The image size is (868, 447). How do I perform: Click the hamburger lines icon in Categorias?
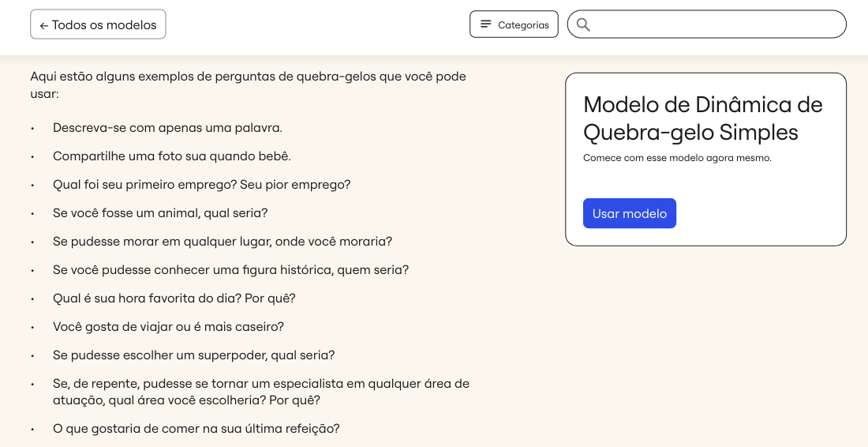point(486,24)
